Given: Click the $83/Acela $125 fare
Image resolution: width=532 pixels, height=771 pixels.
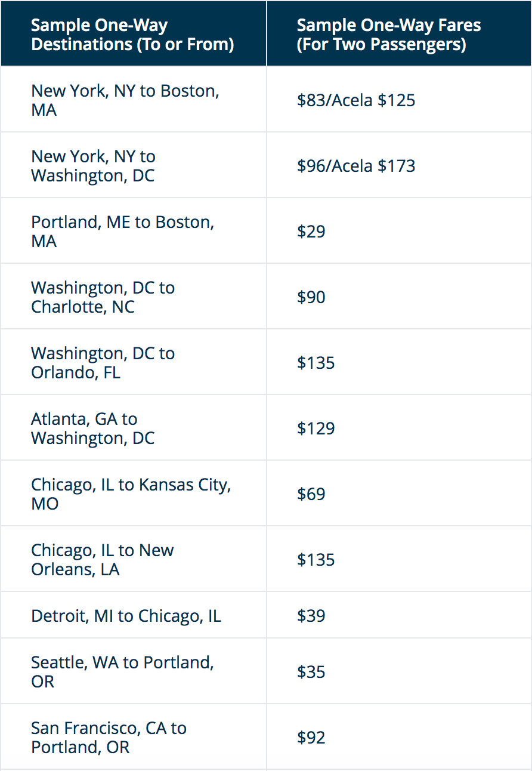Looking at the screenshot, I should pyautogui.click(x=356, y=100).
